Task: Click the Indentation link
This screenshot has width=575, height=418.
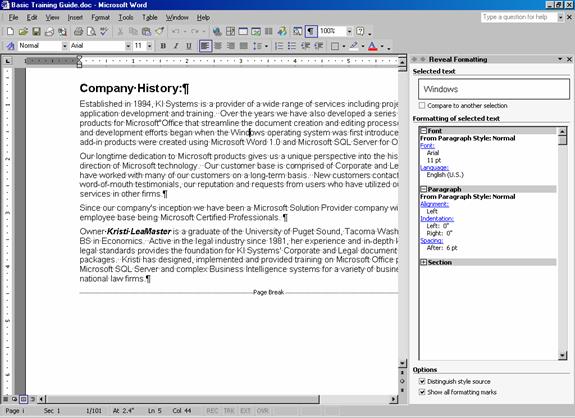Action: point(437,219)
